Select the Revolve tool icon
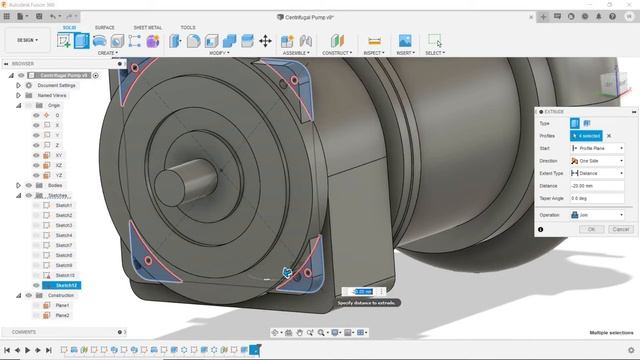 [x=100, y=41]
